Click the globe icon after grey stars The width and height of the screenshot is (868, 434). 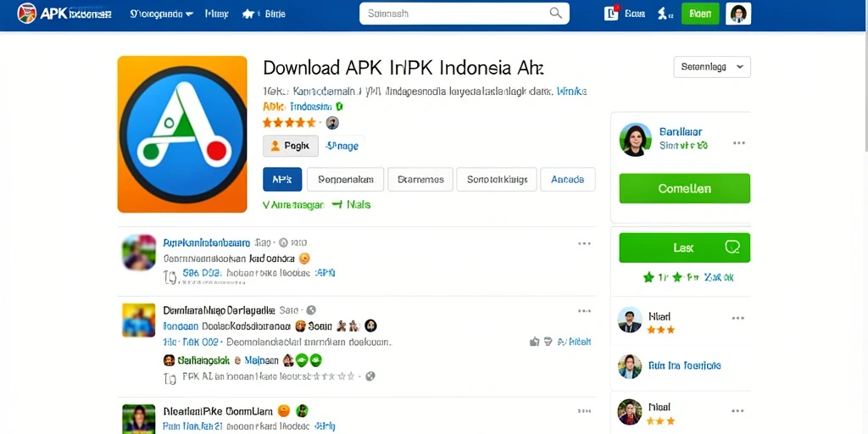pyautogui.click(x=370, y=376)
